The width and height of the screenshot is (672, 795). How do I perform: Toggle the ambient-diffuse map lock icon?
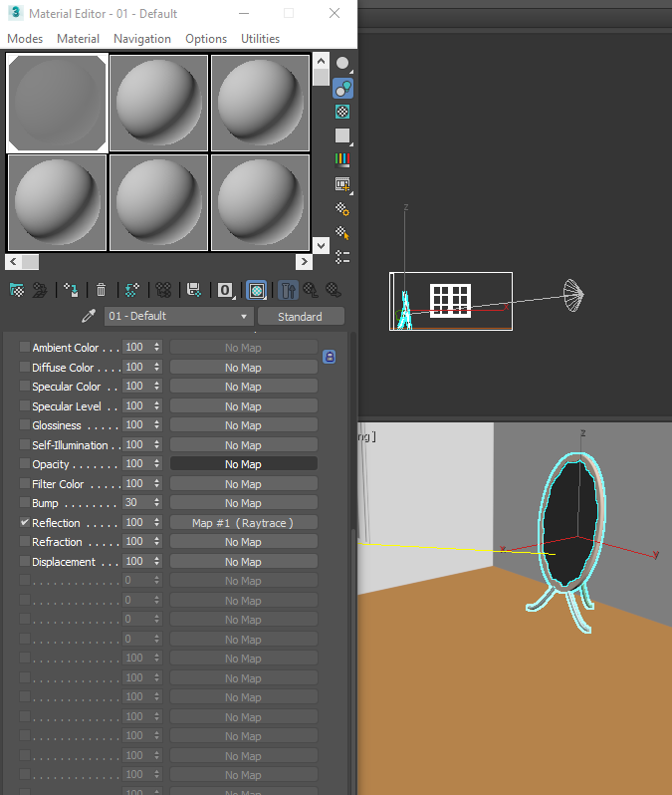point(330,357)
